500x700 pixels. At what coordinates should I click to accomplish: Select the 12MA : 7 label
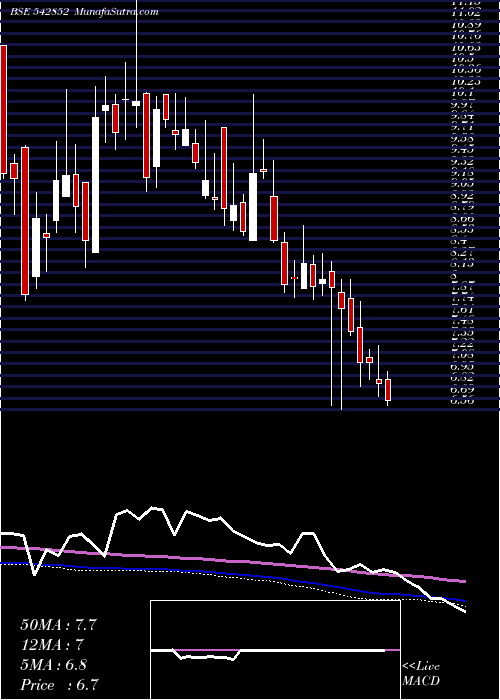(52, 645)
